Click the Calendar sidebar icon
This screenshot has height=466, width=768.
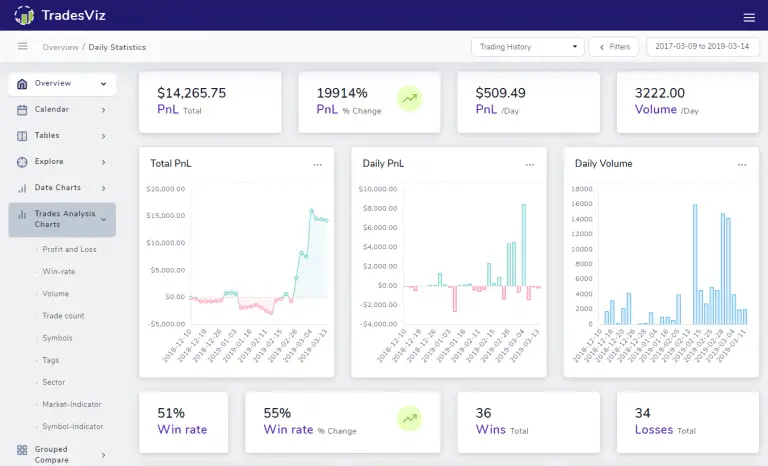pos(22,109)
